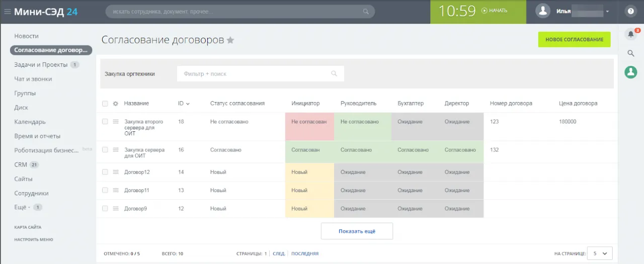Click search icon in the filter field
The width and height of the screenshot is (644, 264).
tap(334, 74)
